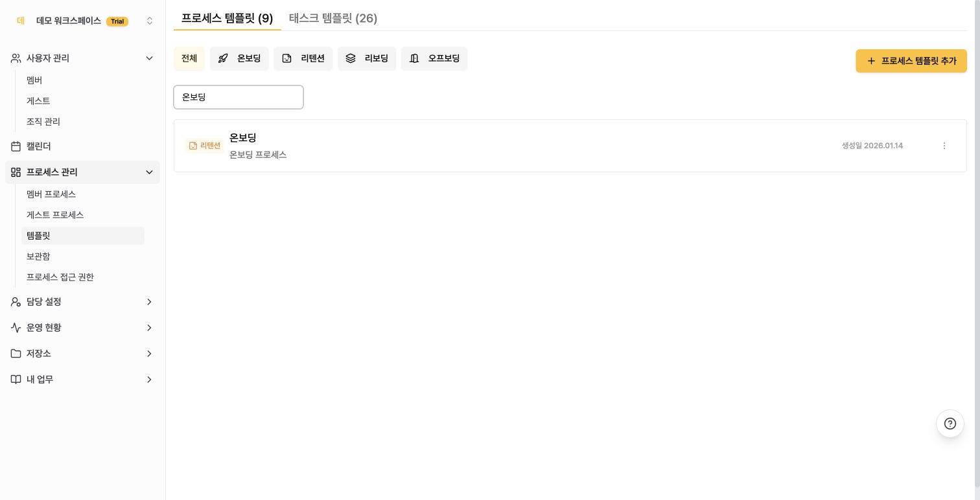This screenshot has width=980, height=500.
Task: Focus the template search field containing 온보딩
Action: point(239,97)
